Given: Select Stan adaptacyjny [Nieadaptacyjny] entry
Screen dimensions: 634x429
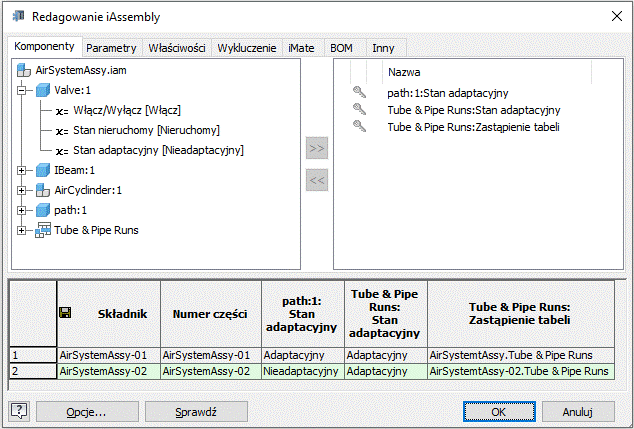Looking at the screenshot, I should (x=158, y=150).
